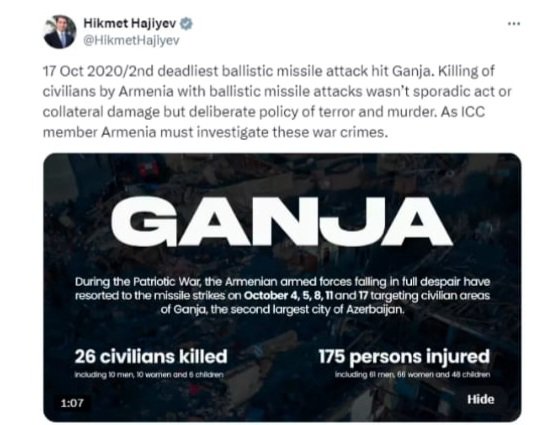
Task: Click the Hikmet Hajiyev display name
Action: click(130, 23)
